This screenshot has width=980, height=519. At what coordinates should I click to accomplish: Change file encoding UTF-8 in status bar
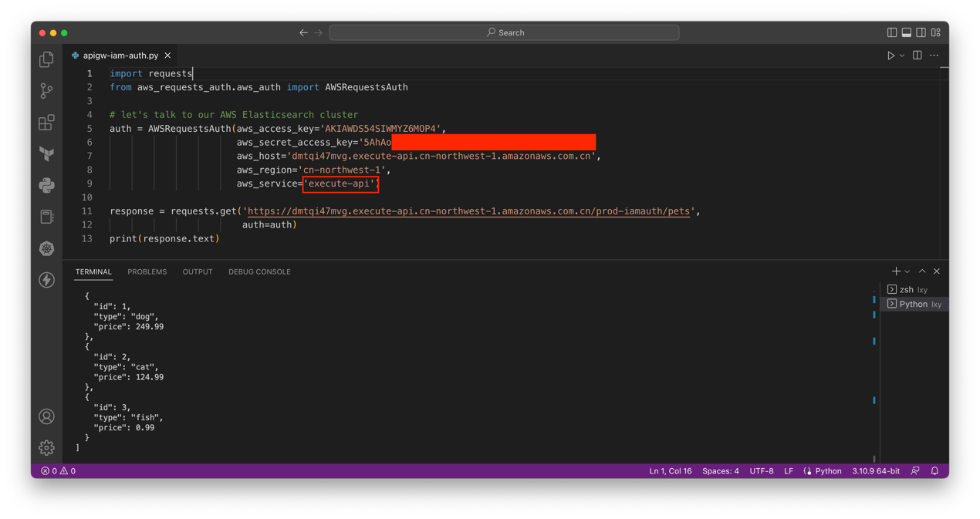762,471
